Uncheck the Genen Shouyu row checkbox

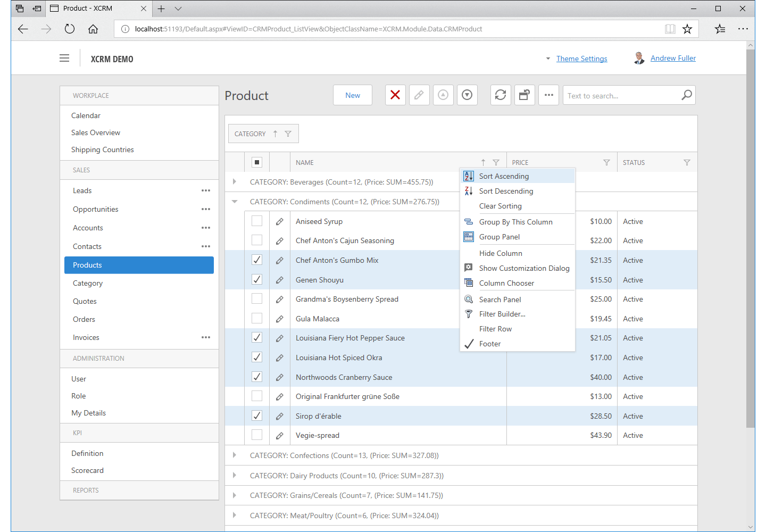pyautogui.click(x=257, y=279)
